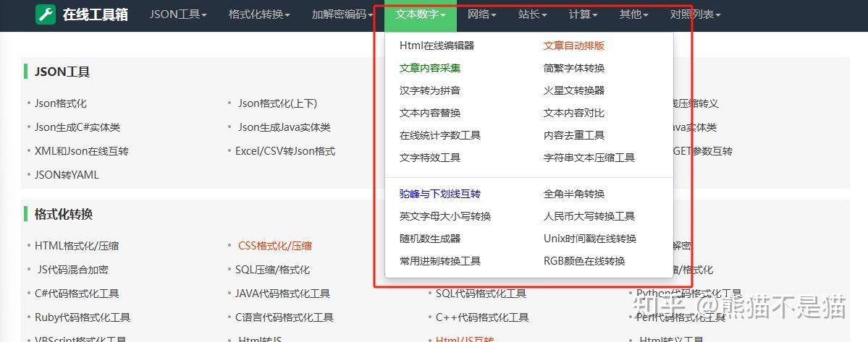Open 在线统计字数工具 menu item

point(440,135)
